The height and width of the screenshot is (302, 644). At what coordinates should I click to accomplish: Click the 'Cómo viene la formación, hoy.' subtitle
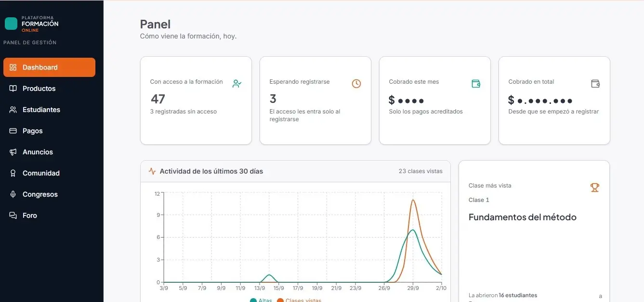pyautogui.click(x=188, y=36)
